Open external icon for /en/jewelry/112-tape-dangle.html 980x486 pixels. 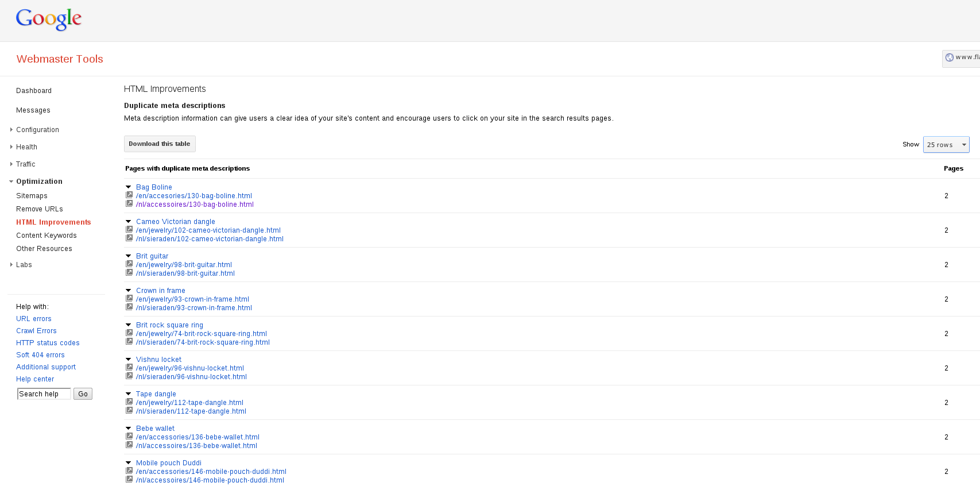pos(129,402)
